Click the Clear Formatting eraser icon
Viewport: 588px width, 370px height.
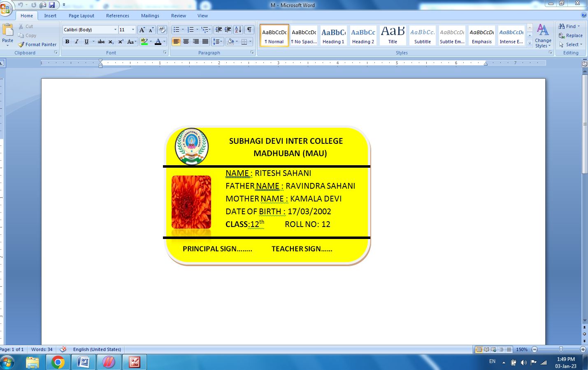pyautogui.click(x=162, y=30)
